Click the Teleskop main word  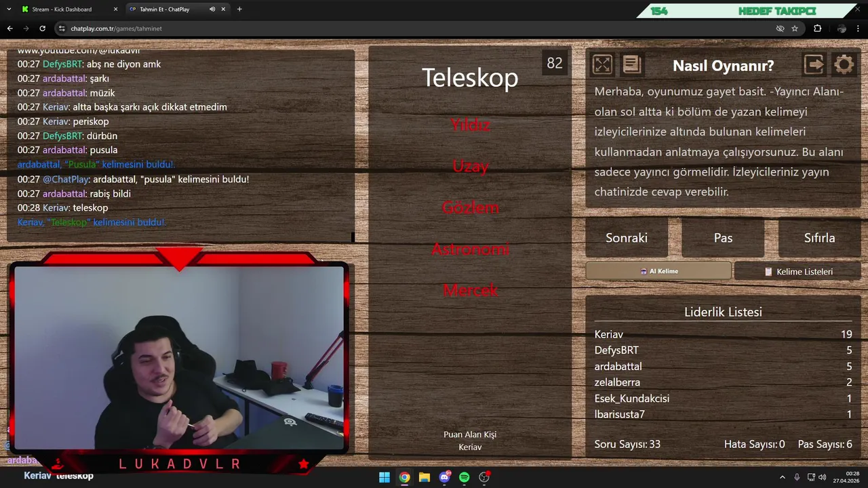click(x=470, y=77)
